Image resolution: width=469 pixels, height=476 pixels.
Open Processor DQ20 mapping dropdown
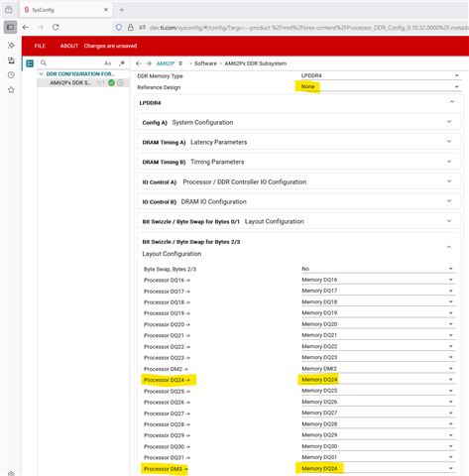pos(379,324)
